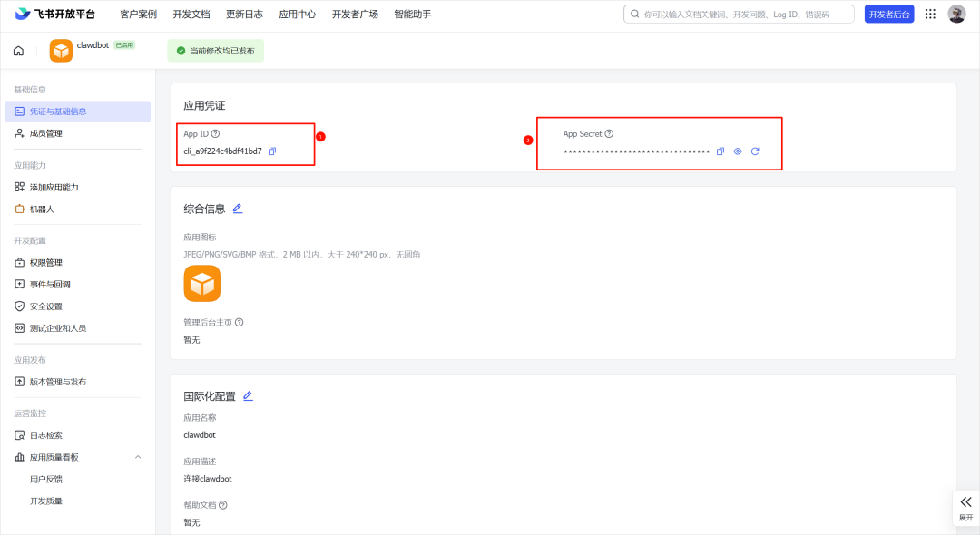The height and width of the screenshot is (535, 980).
Task: Copy the App ID to clipboard
Action: 270,151
